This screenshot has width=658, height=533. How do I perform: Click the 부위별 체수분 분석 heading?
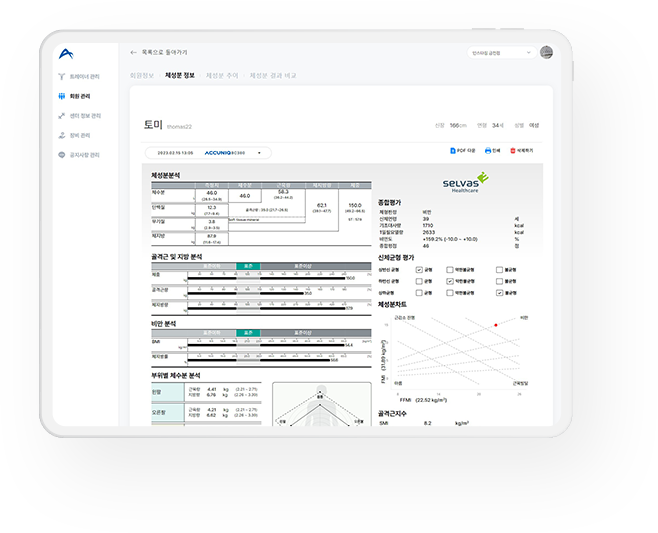tap(176, 375)
